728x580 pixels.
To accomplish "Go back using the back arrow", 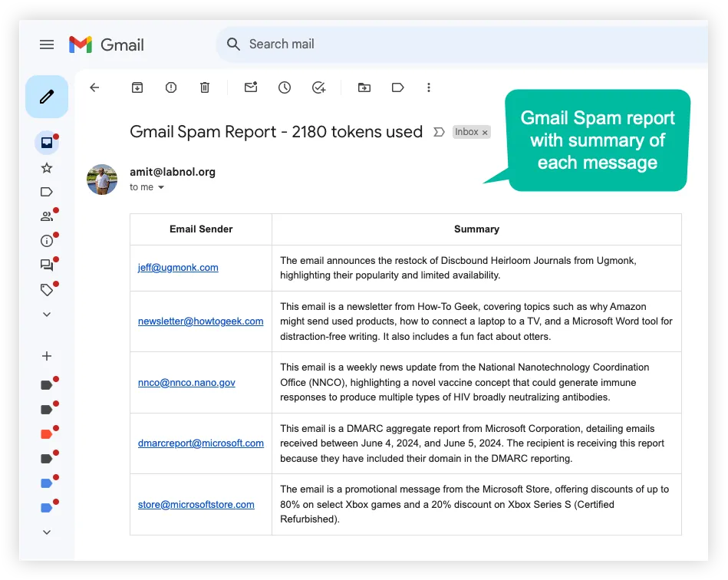I will point(94,87).
